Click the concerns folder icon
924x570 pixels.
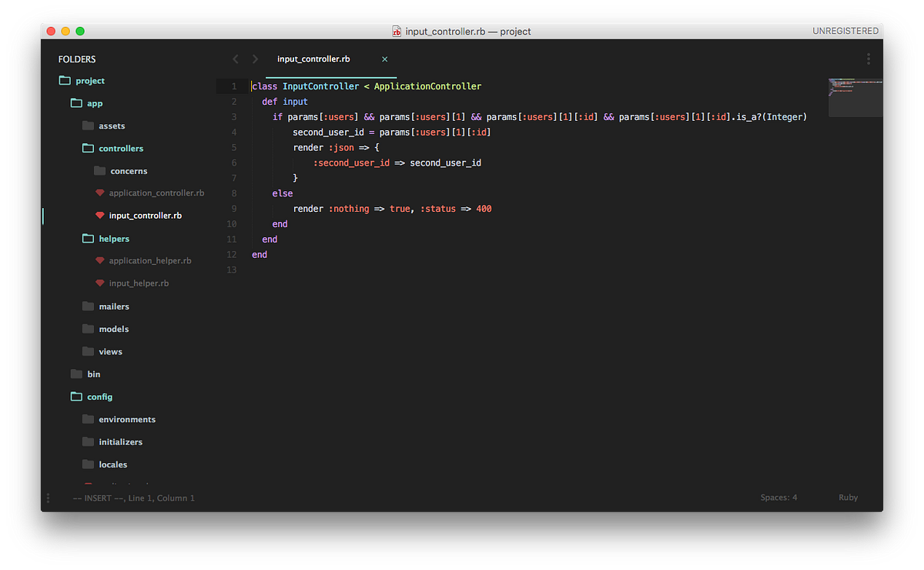point(99,171)
